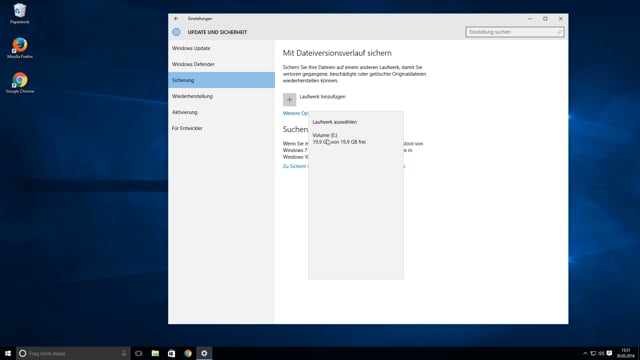Click the Laufwerk auswählen popup title
Screen dimensions: 640x360
(335, 122)
